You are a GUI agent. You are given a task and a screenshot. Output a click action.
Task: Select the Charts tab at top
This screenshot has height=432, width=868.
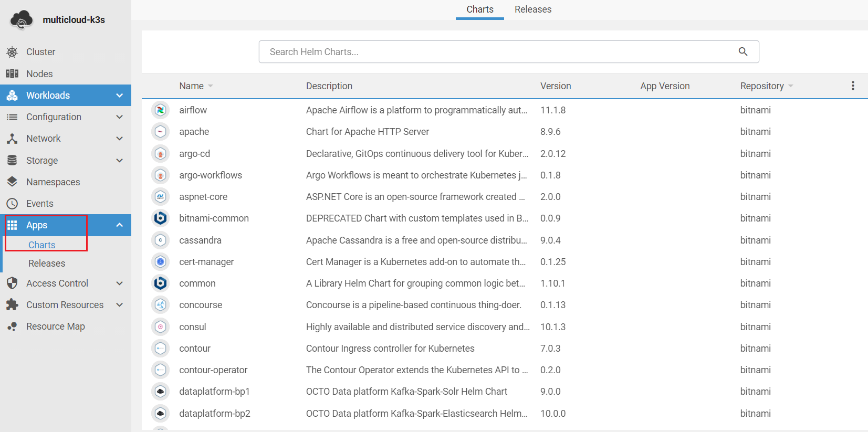coord(480,9)
